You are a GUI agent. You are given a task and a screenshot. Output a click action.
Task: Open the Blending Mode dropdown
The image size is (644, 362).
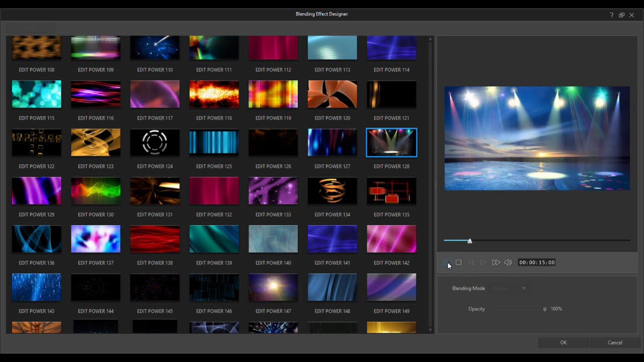pyautogui.click(x=509, y=289)
